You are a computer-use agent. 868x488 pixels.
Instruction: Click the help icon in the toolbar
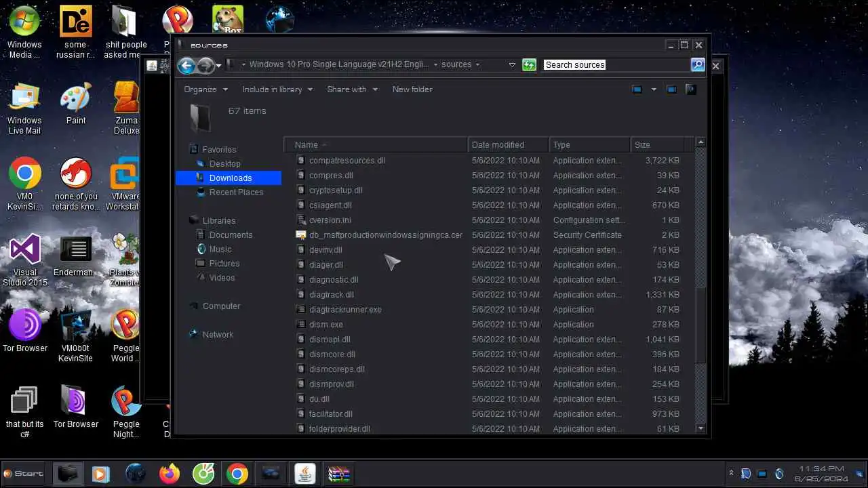pyautogui.click(x=690, y=89)
